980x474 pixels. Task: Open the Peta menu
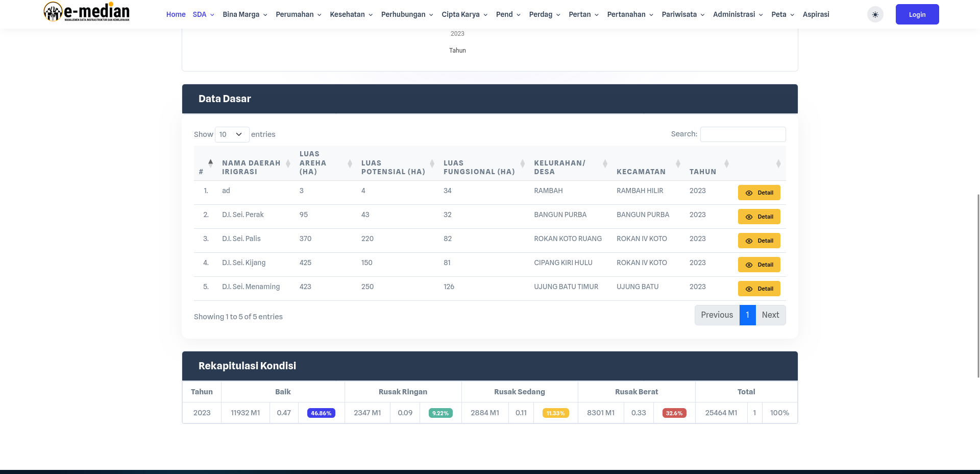tap(783, 14)
